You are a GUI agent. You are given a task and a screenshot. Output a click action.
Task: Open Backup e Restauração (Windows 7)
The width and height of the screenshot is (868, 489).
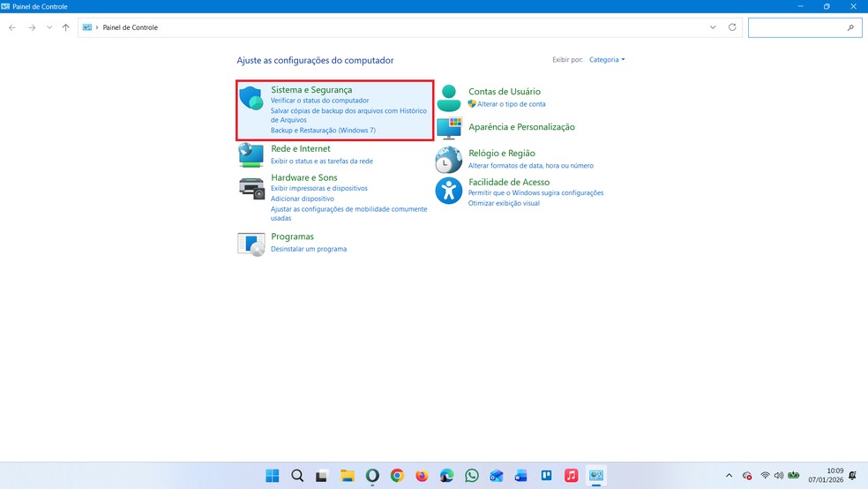pos(323,131)
